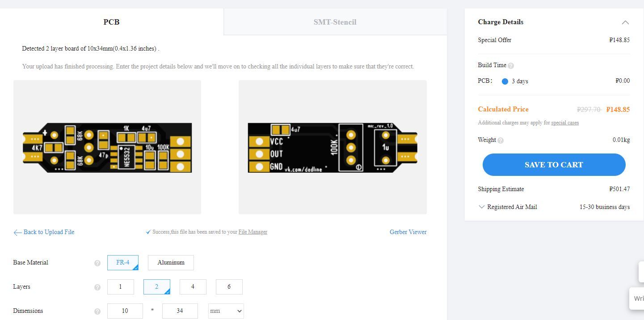The image size is (644, 320).
Task: Click the 15-30 business days text
Action: [605, 207]
